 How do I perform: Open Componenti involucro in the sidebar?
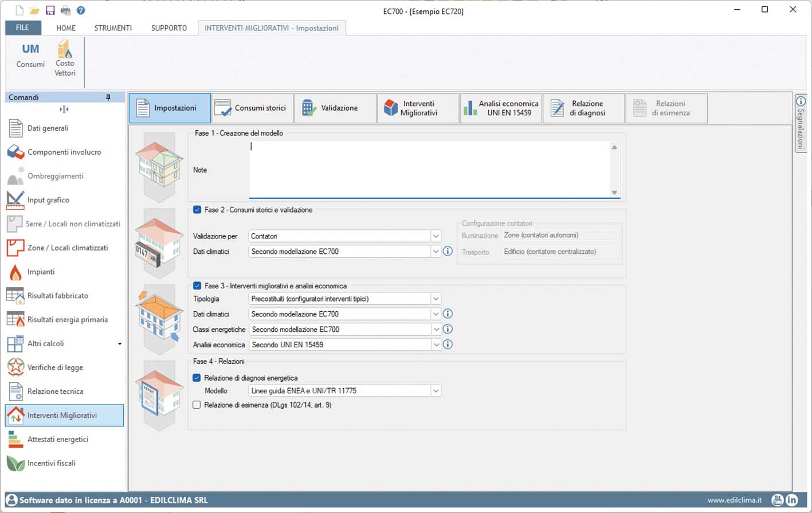point(64,152)
